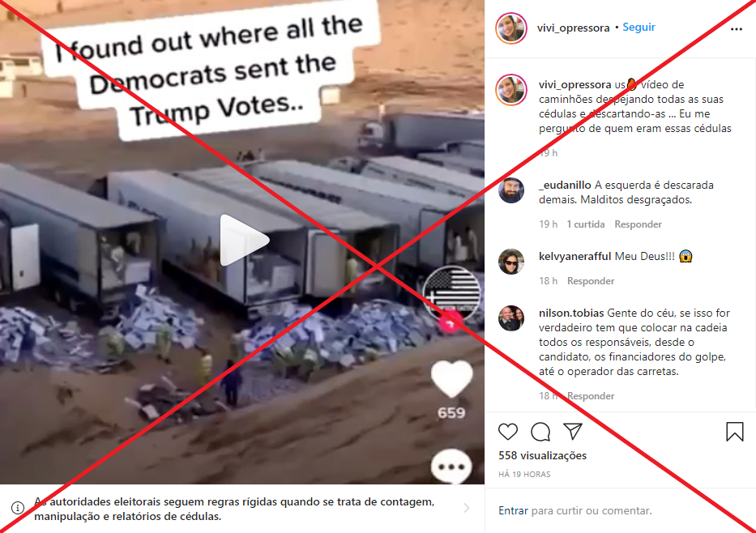Share the post using the paper plane icon
The width and height of the screenshot is (756, 533).
click(573, 431)
